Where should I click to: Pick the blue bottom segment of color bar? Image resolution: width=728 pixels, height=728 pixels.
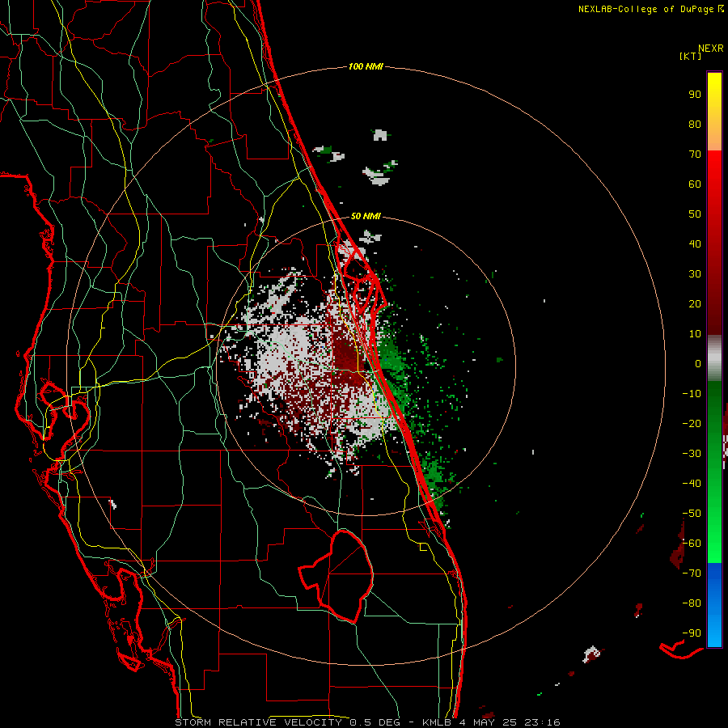pos(714,605)
